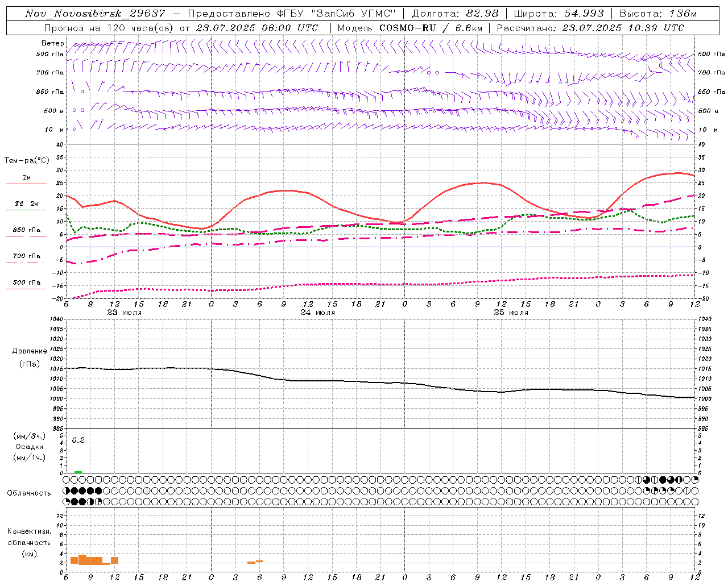
Task: Click the (мм/3ч.) units label
Action: click(x=29, y=436)
